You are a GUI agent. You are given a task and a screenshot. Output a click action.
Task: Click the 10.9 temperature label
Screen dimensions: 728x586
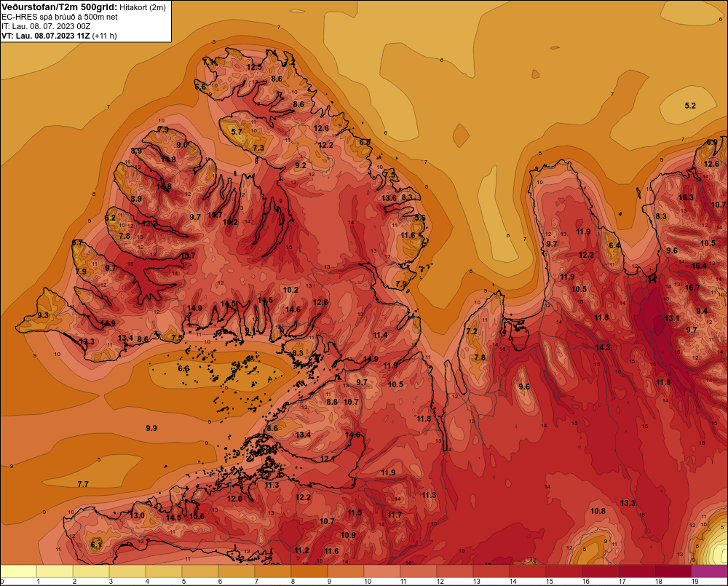coord(348,535)
